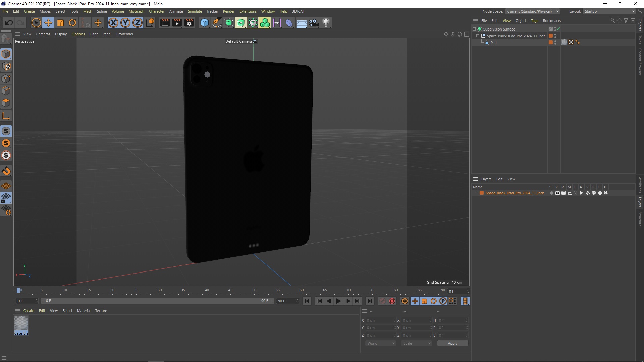Open Edit Render Settings icon
Image resolution: width=644 pixels, height=362 pixels.
tap(190, 23)
